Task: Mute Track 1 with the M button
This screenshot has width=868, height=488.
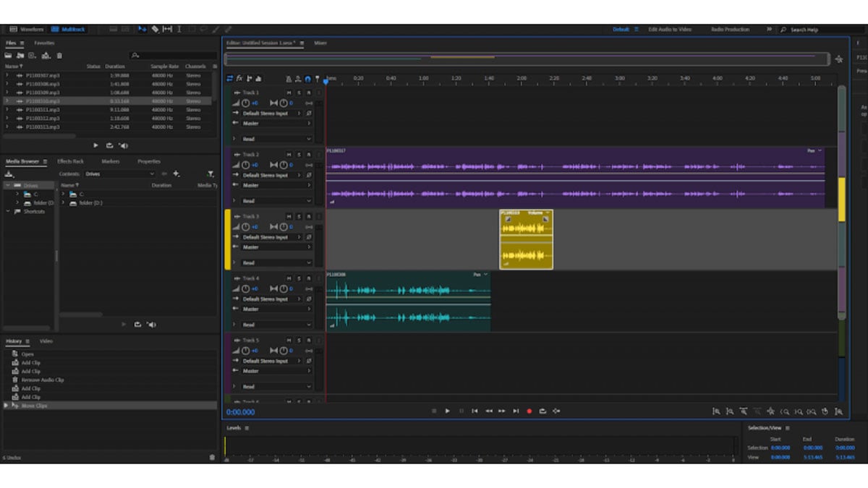Action: tap(289, 93)
